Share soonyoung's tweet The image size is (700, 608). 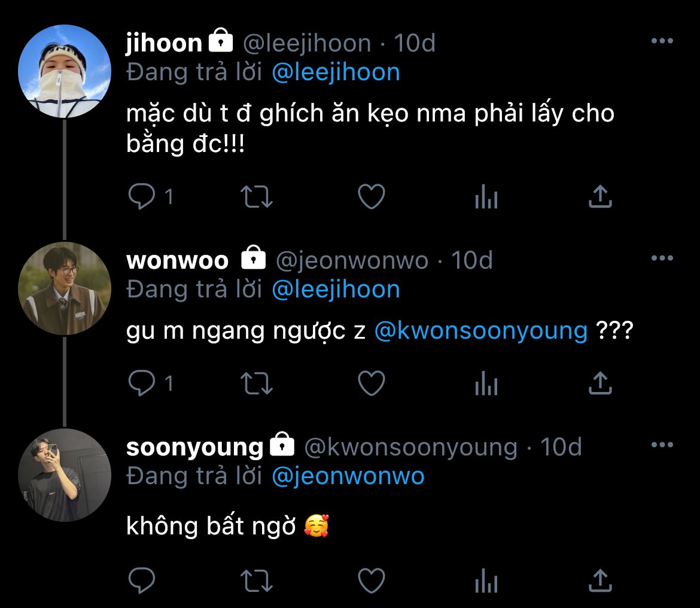coord(599,580)
